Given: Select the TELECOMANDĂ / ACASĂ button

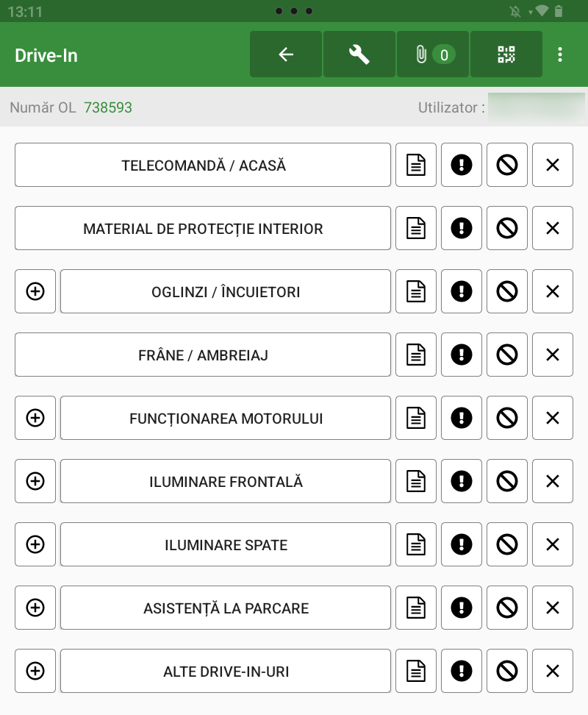Looking at the screenshot, I should (203, 166).
